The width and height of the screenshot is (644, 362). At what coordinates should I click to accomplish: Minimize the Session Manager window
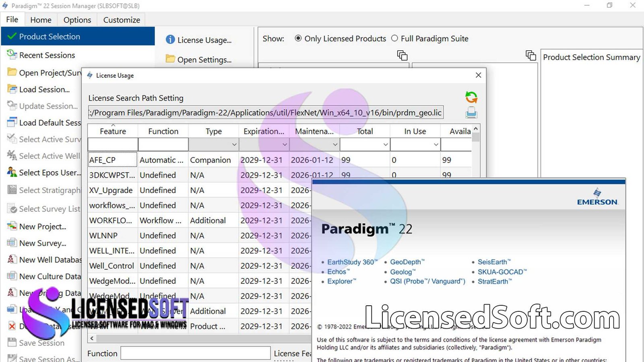coord(587,6)
